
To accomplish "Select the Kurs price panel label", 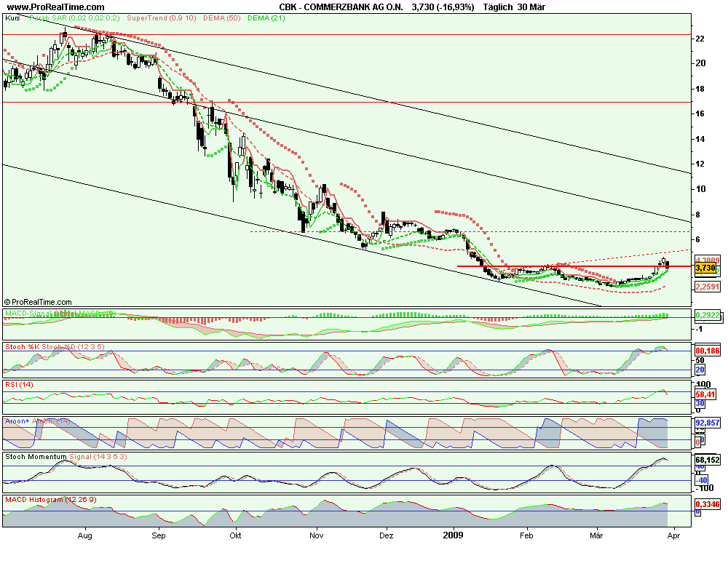I will (x=12, y=18).
